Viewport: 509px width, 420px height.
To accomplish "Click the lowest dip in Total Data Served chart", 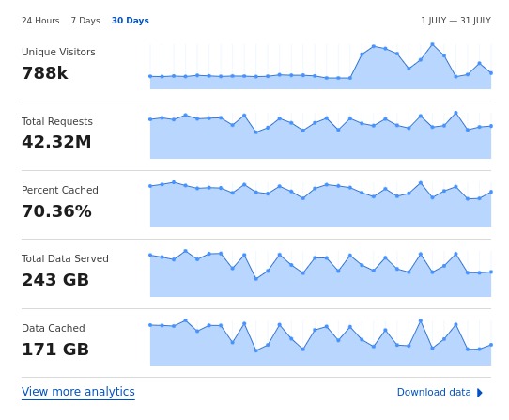I will 256,279.
